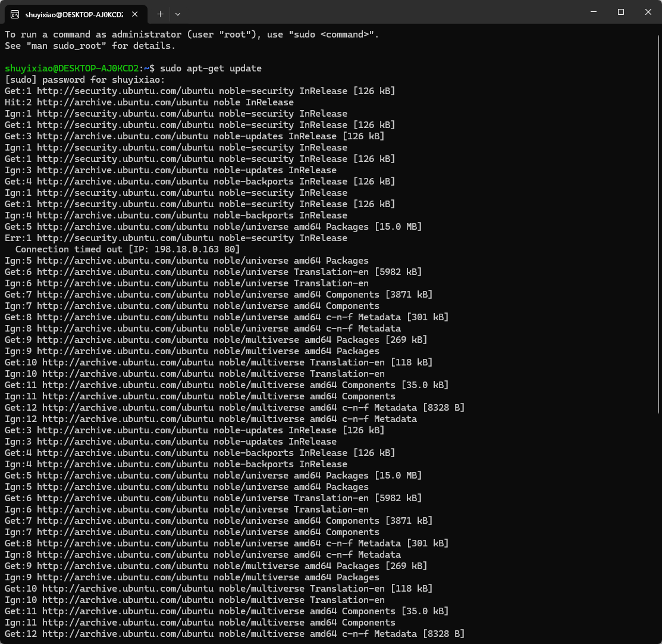Close the terminal window
This screenshot has height=644, width=662.
tap(648, 12)
